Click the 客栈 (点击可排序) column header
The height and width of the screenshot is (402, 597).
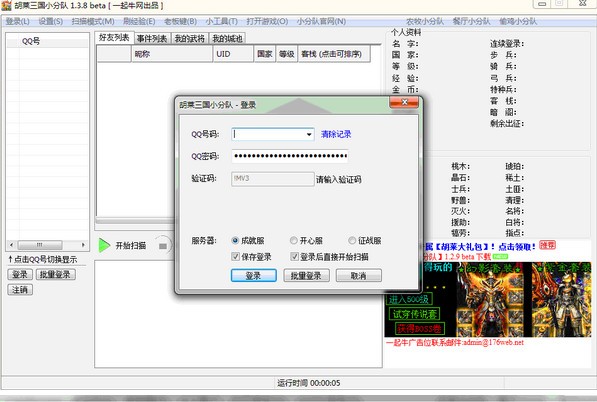click(x=334, y=54)
